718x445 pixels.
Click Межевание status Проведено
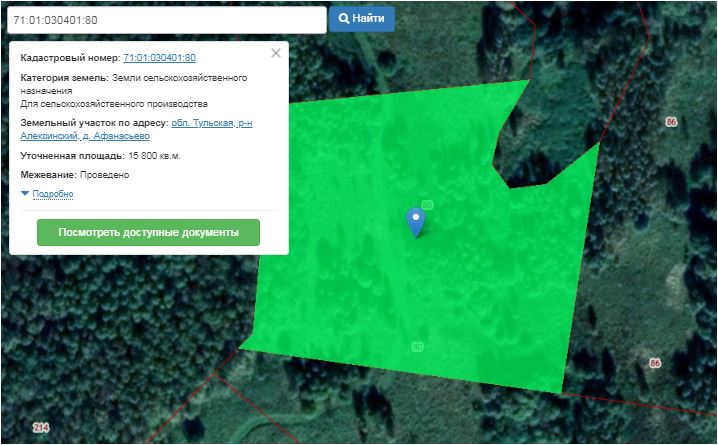click(x=104, y=175)
